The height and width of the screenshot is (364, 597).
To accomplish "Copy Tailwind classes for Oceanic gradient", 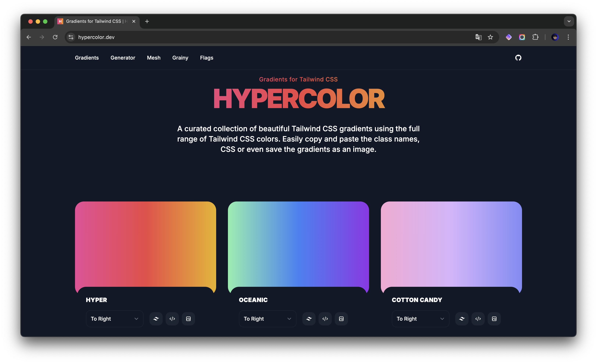I will 309,319.
